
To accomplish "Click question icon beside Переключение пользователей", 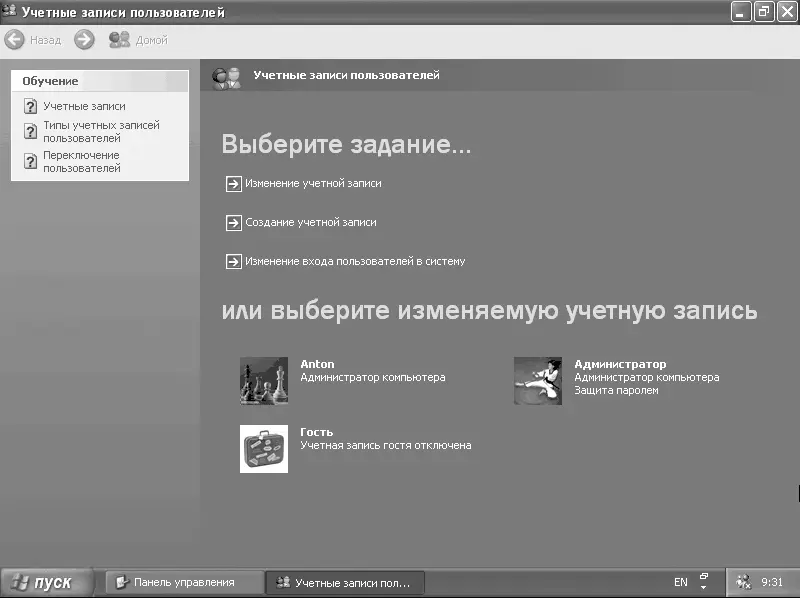I will [31, 162].
